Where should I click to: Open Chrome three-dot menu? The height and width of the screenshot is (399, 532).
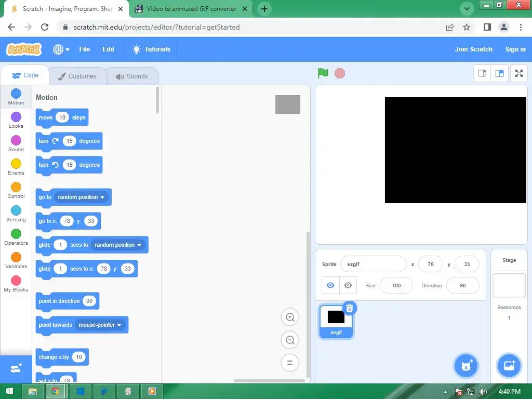[521, 27]
